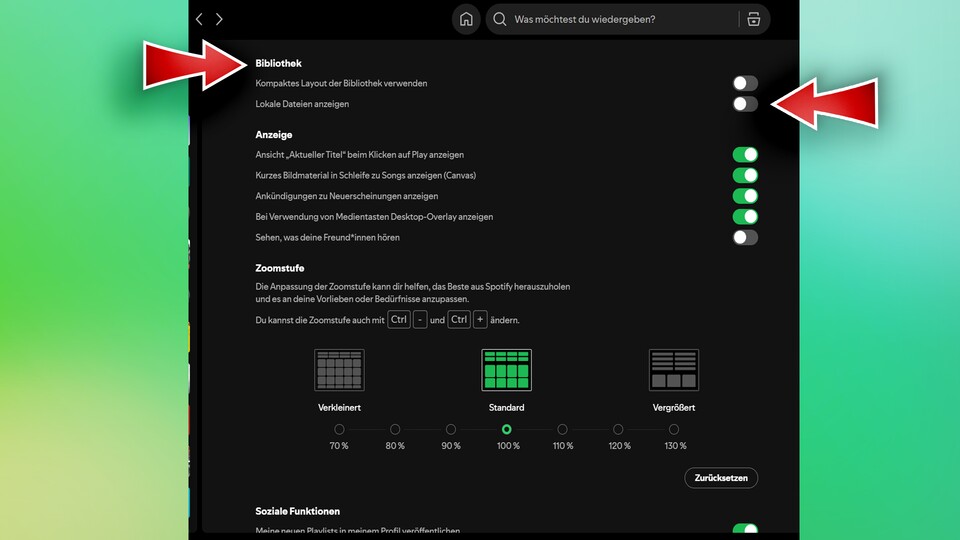Open the Browse icon in search bar
960x540 pixels.
click(x=754, y=19)
